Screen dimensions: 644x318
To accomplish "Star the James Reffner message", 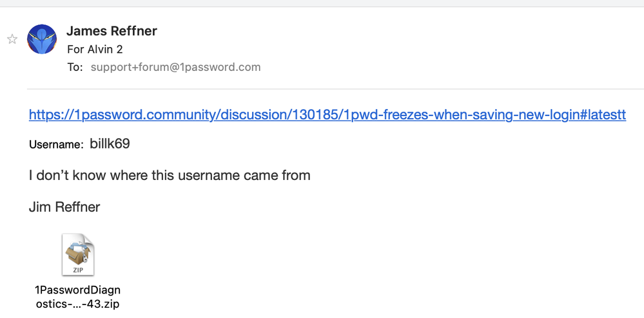I will point(12,39).
